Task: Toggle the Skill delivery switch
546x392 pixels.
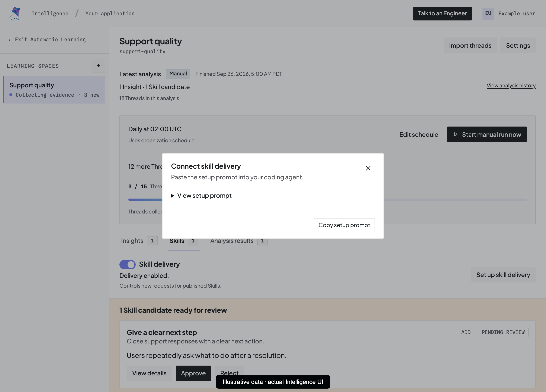Action: 128,265
